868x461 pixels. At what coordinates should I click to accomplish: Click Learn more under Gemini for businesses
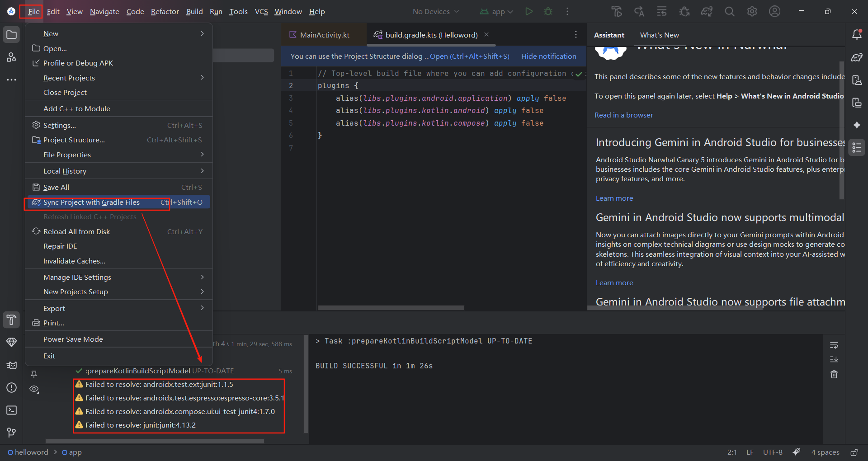click(x=614, y=198)
